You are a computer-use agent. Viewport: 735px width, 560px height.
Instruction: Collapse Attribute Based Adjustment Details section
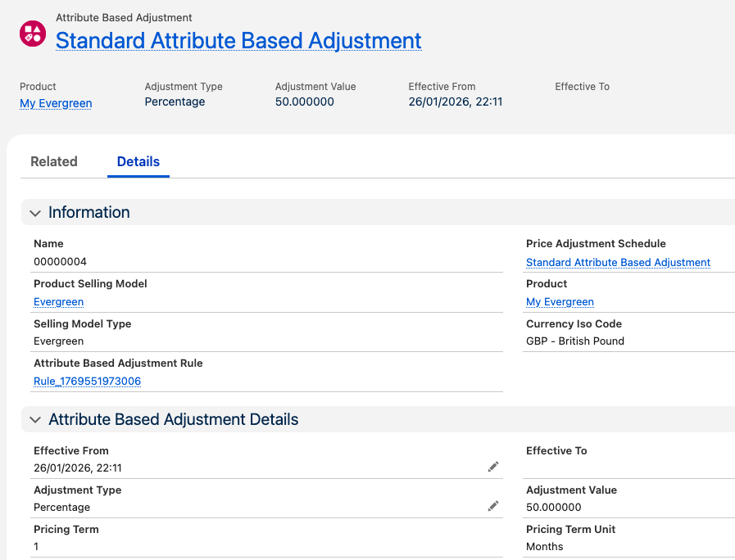click(35, 420)
